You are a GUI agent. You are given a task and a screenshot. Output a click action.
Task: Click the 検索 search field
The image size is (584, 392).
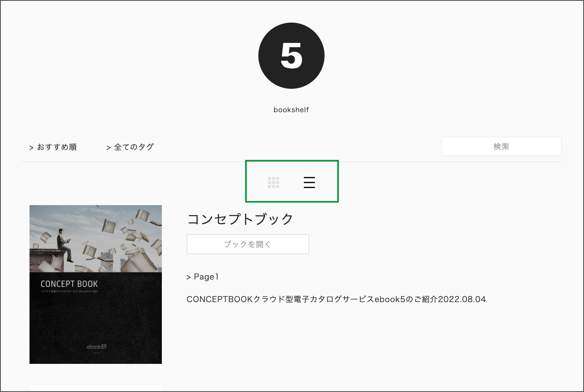tap(501, 146)
